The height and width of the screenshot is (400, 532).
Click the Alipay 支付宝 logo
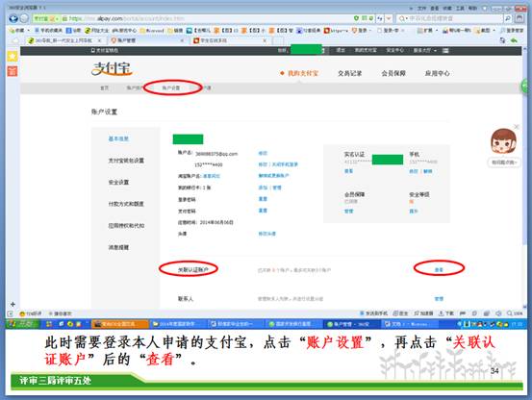coord(112,69)
